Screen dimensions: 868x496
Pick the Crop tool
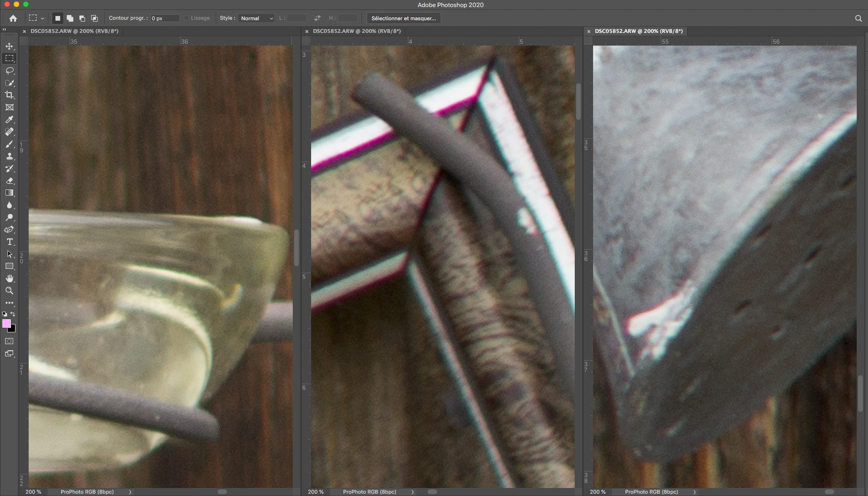pos(9,95)
